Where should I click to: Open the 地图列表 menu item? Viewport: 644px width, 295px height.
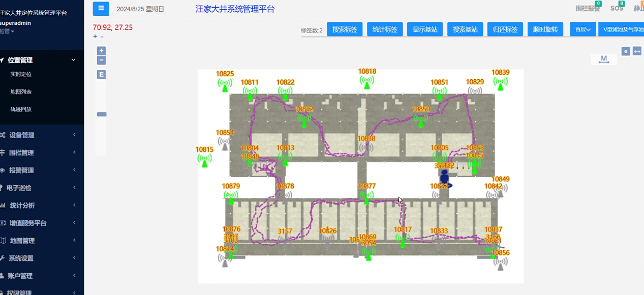coord(21,92)
